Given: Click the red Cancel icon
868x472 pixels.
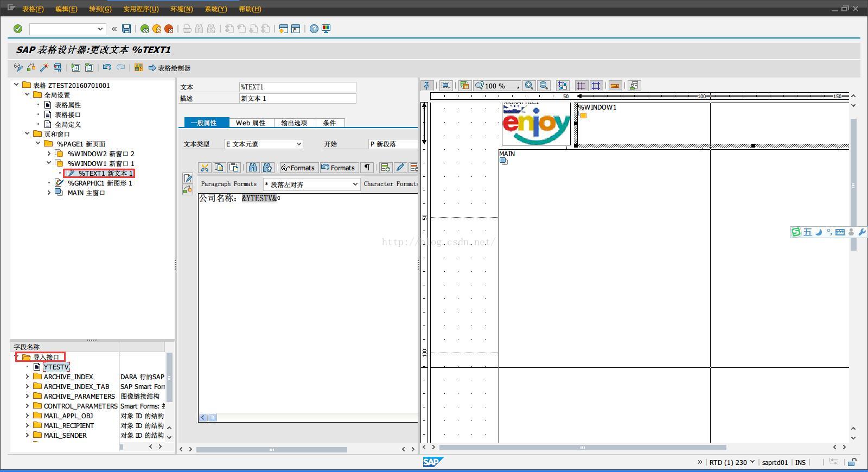Looking at the screenshot, I should point(169,29).
